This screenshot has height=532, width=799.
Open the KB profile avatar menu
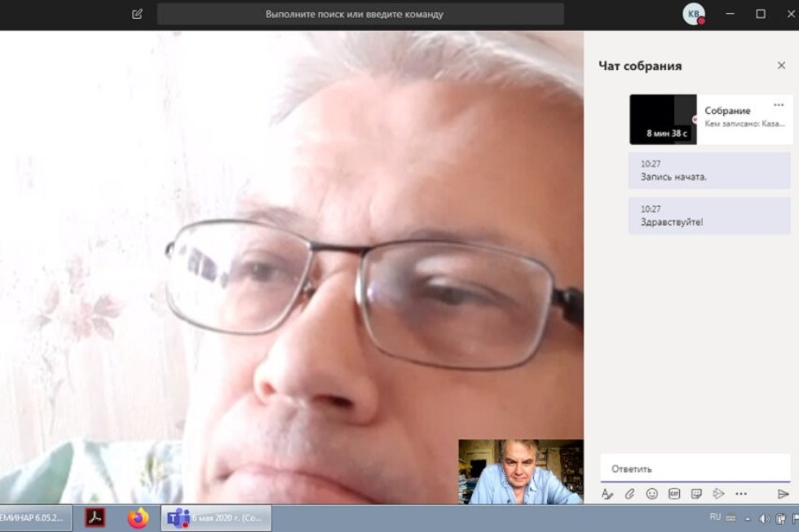[x=693, y=14]
